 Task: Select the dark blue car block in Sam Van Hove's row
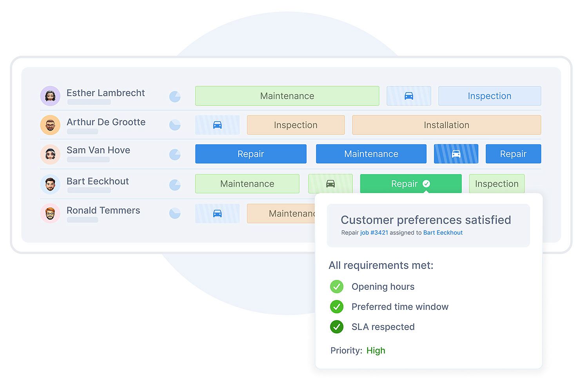coord(456,154)
